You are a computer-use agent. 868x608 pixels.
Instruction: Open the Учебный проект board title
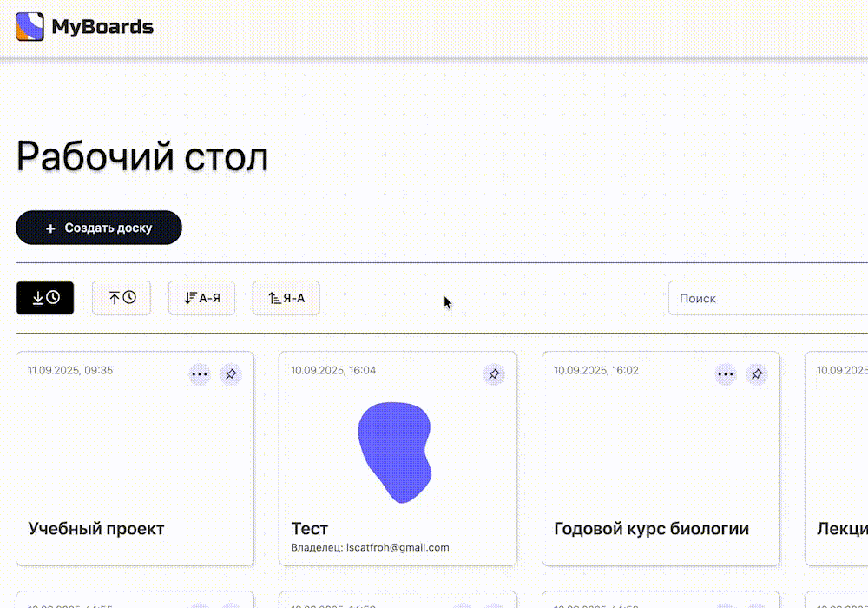click(96, 528)
